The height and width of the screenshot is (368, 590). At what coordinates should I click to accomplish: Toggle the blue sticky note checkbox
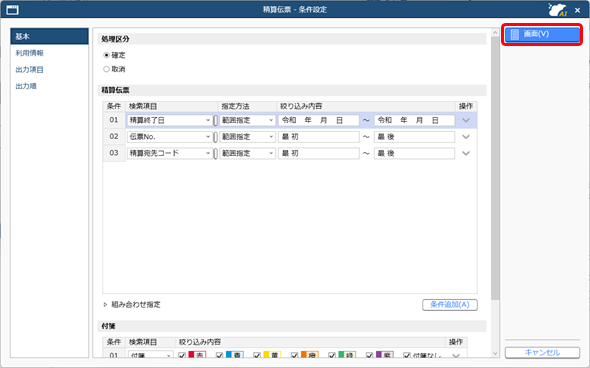(x=220, y=355)
